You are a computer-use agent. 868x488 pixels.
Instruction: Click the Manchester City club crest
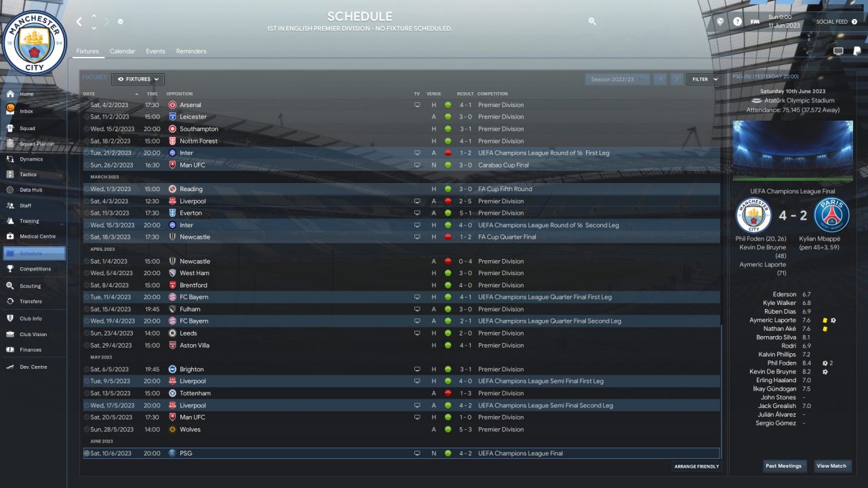[35, 43]
